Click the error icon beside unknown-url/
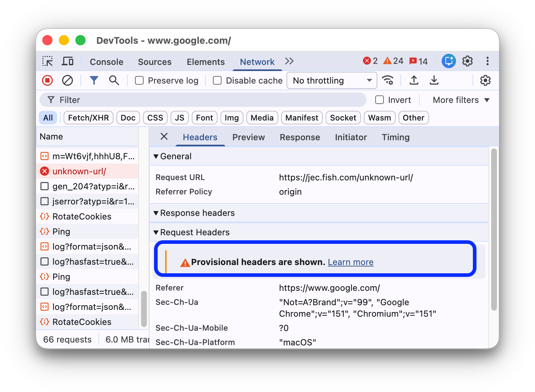This screenshot has width=535, height=392. point(45,171)
